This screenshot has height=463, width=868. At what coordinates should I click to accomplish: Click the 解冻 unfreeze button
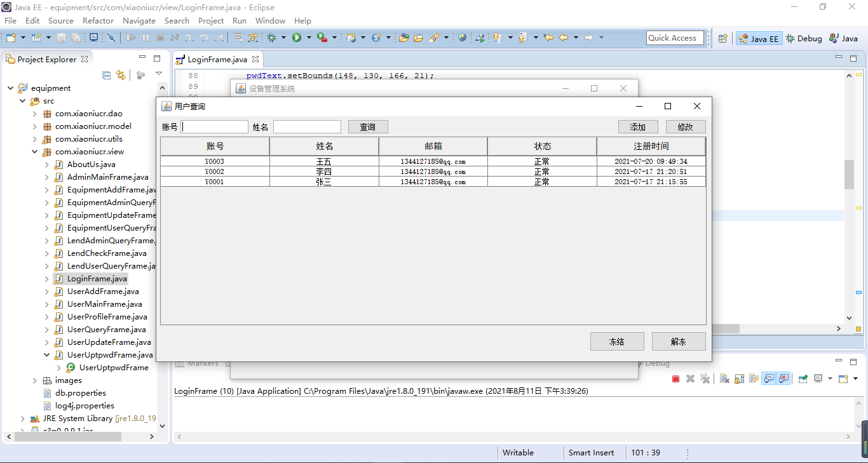tap(679, 342)
